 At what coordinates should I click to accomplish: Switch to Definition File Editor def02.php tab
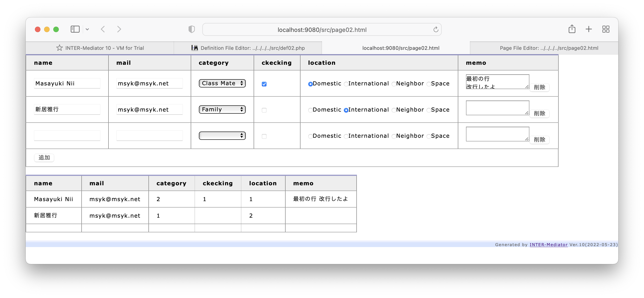click(x=248, y=48)
